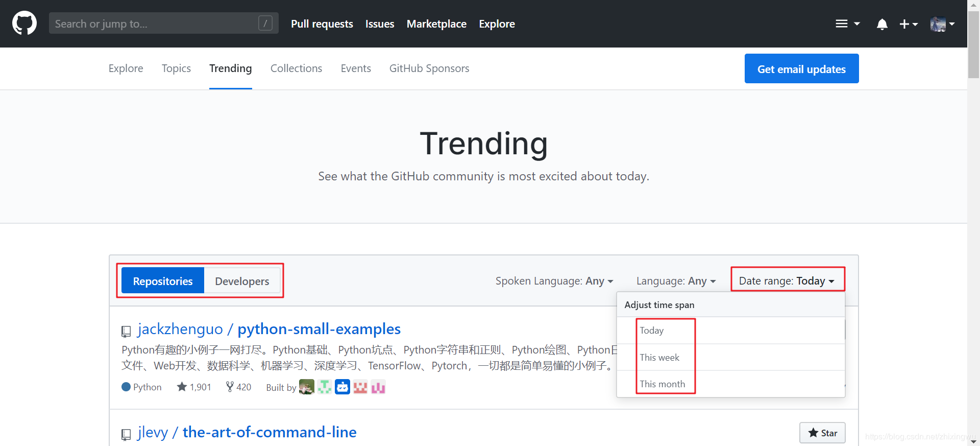Screen dimensions: 980x446
Task: Click the hamburger list menu icon
Action: (847, 24)
